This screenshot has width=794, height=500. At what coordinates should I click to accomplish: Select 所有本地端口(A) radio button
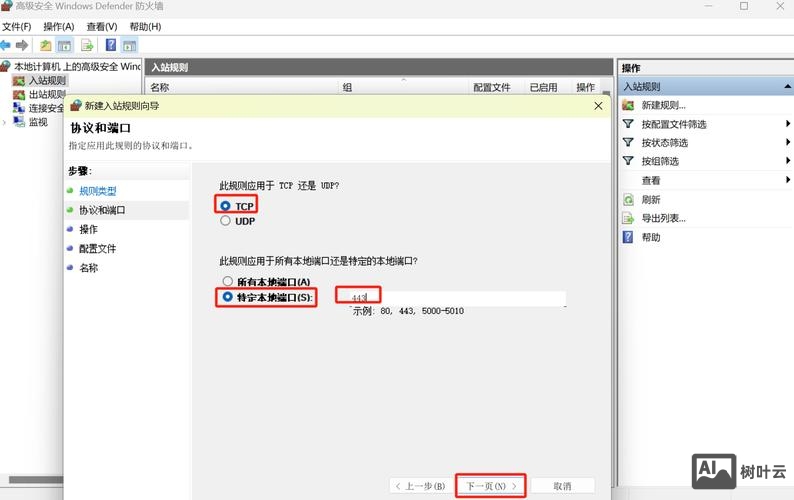point(227,281)
